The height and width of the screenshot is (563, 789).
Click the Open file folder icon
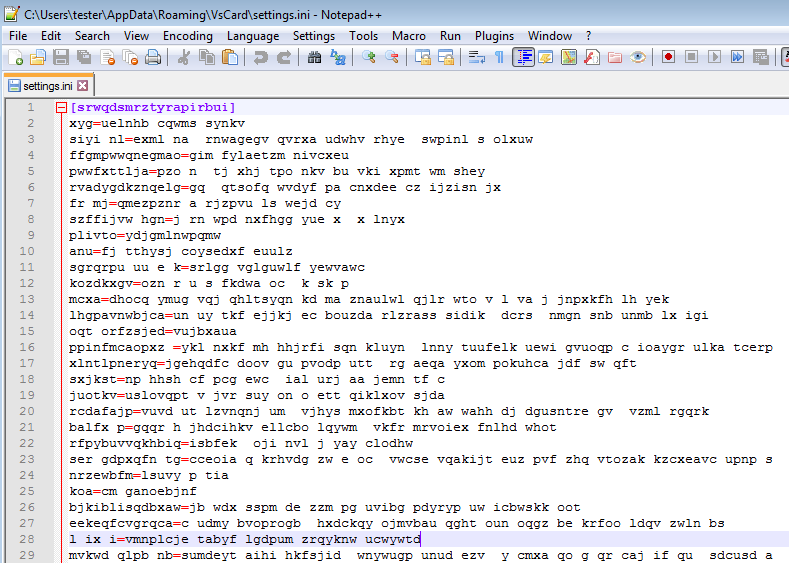tap(38, 57)
